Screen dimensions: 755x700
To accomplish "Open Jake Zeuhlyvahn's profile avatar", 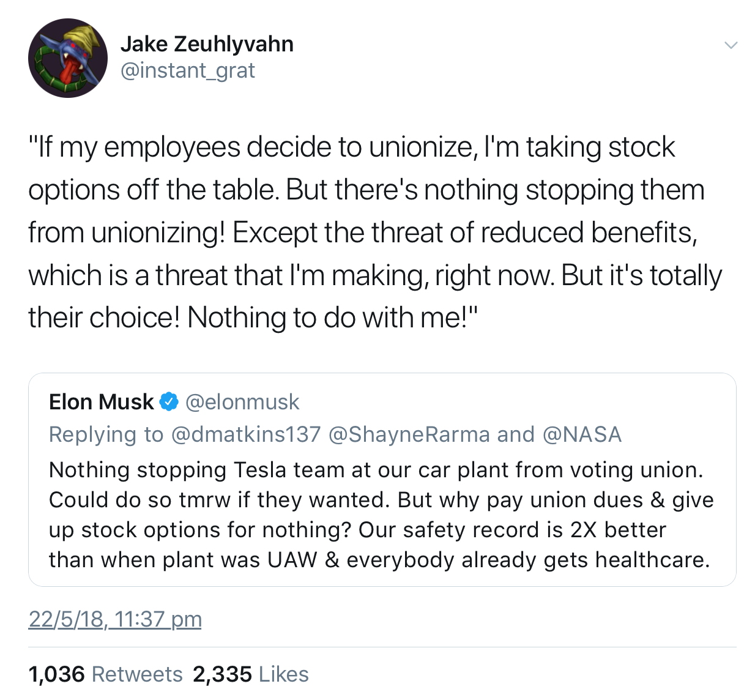I will 68,58.
